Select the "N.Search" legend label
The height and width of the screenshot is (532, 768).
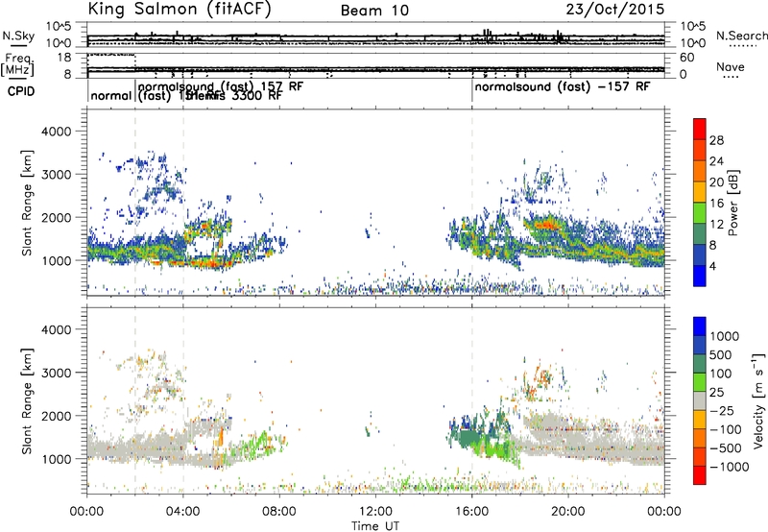tap(741, 36)
